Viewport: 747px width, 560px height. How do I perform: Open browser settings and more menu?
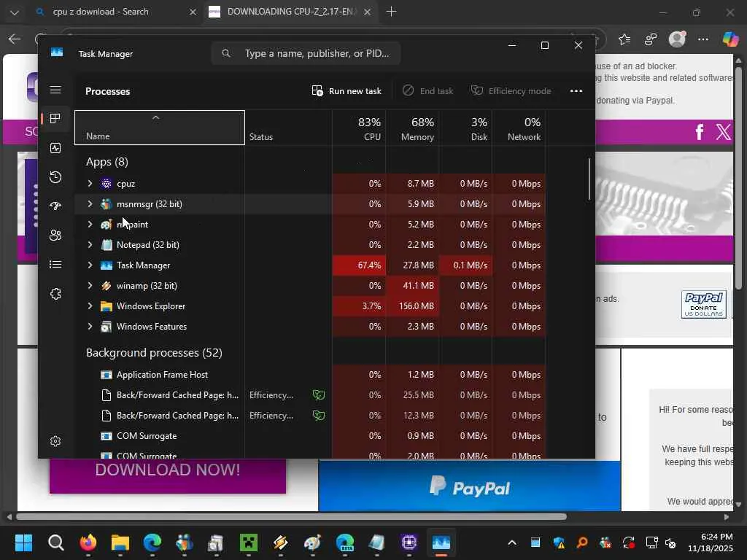tap(703, 39)
